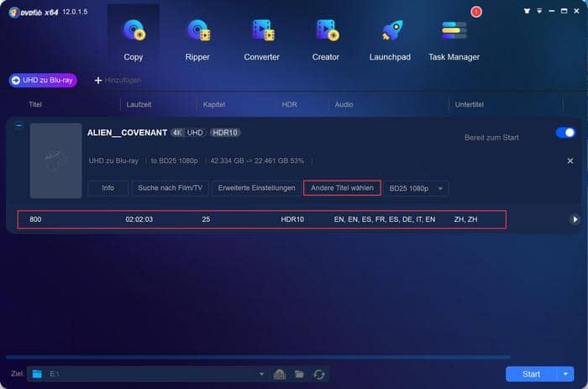This screenshot has width=588, height=389.
Task: Open the Copy module
Action: [133, 40]
